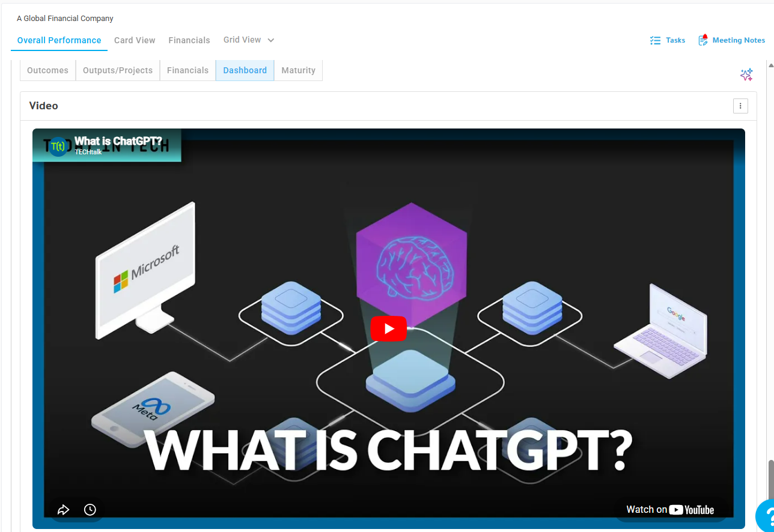This screenshot has height=532, width=774.
Task: Open the Maturity sub-tab
Action: [x=298, y=70]
